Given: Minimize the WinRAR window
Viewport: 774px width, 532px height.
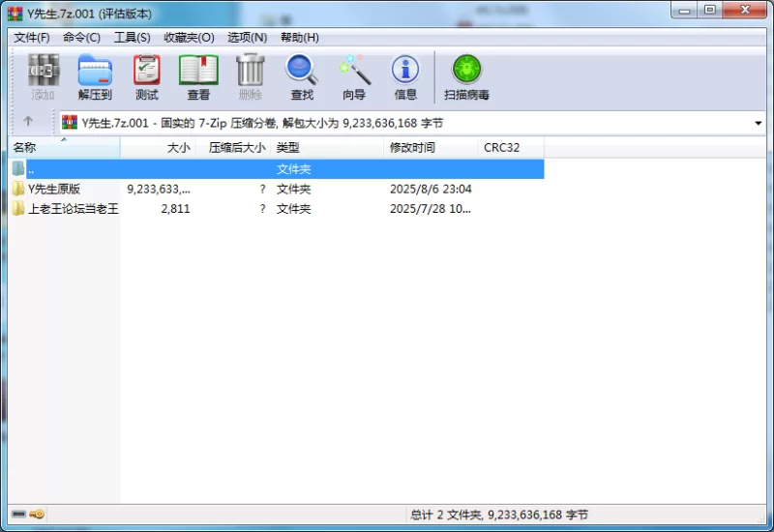Looking at the screenshot, I should [684, 11].
